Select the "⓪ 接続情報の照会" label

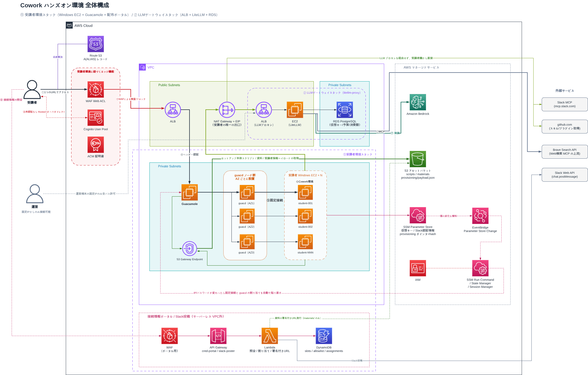11,100
